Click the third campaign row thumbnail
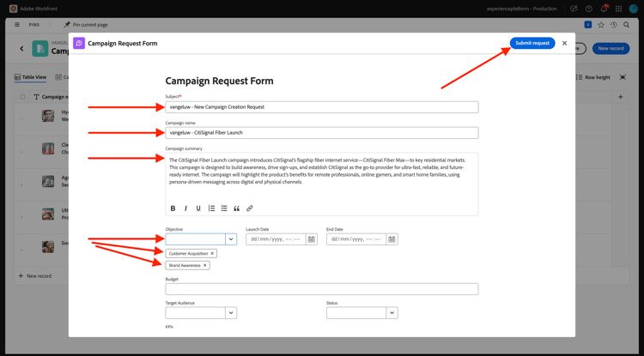The height and width of the screenshot is (356, 644). pos(48,181)
